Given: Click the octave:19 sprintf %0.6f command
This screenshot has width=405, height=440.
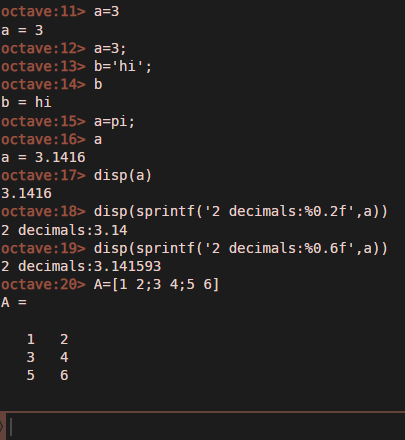Looking at the screenshot, I should (241, 249).
